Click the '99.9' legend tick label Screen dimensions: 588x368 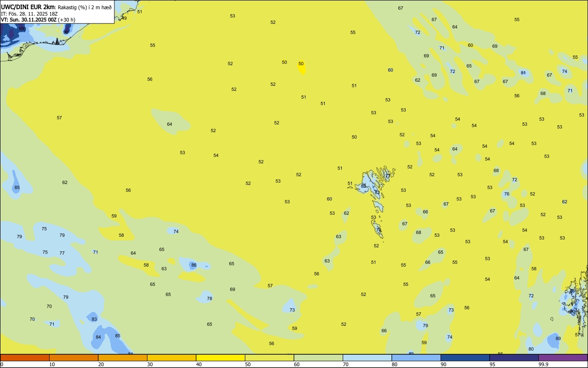(x=543, y=364)
